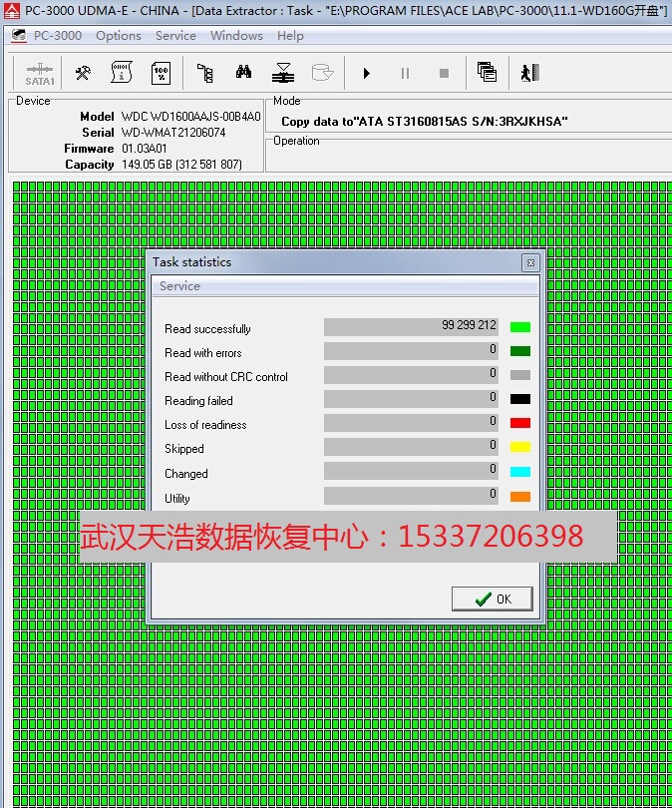Image resolution: width=672 pixels, height=808 pixels.
Task: Click the bright green Read successfully swatch
Action: coord(519,327)
